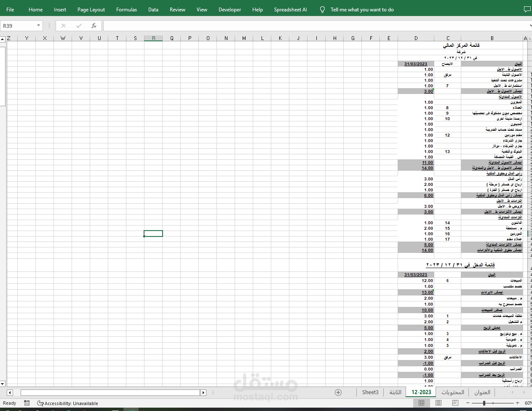Image resolution: width=532 pixels, height=411 pixels.
Task: Click the sheet tab scroll left arrow
Action: click(512, 392)
